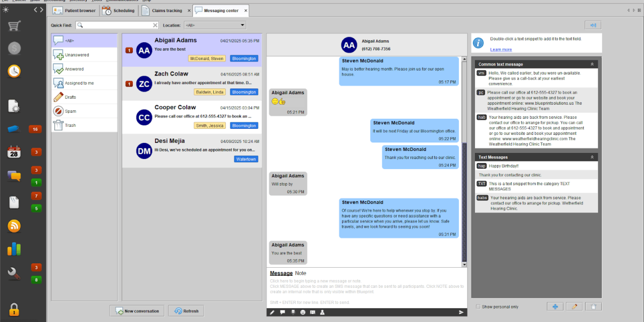This screenshot has width=644, height=322.
Task: Show the Spam conversations folder
Action: click(70, 111)
